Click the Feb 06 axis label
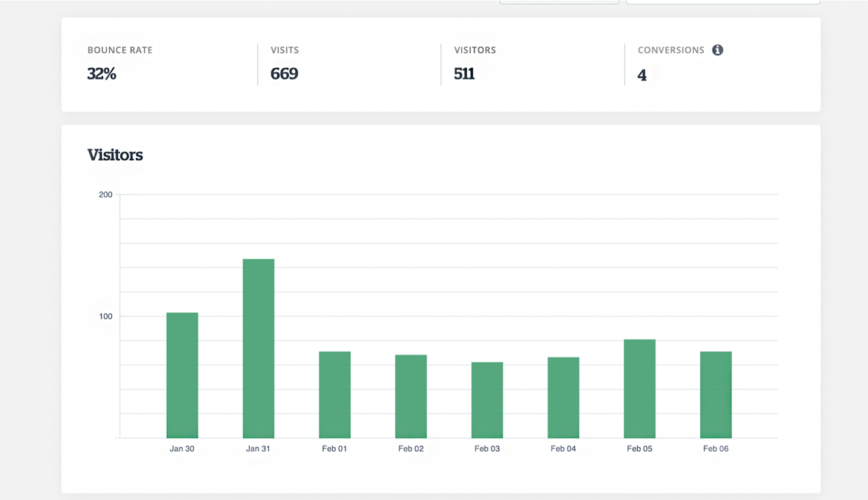The width and height of the screenshot is (868, 500). (x=716, y=449)
